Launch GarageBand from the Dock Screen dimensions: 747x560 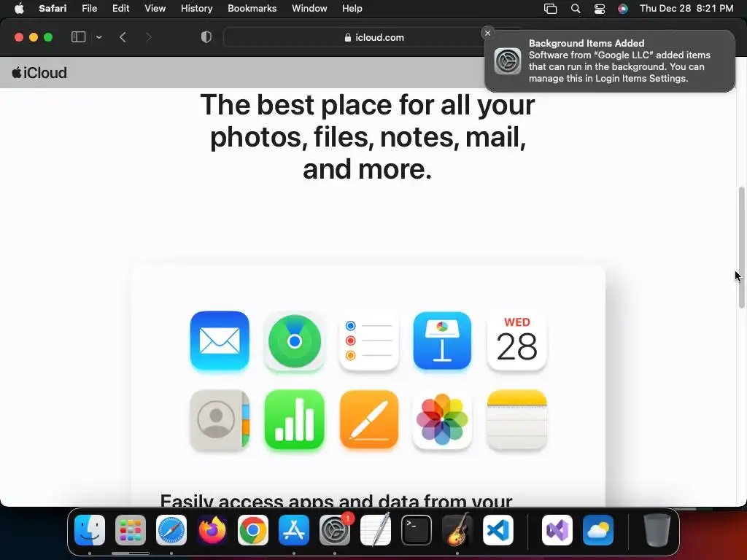(457, 530)
